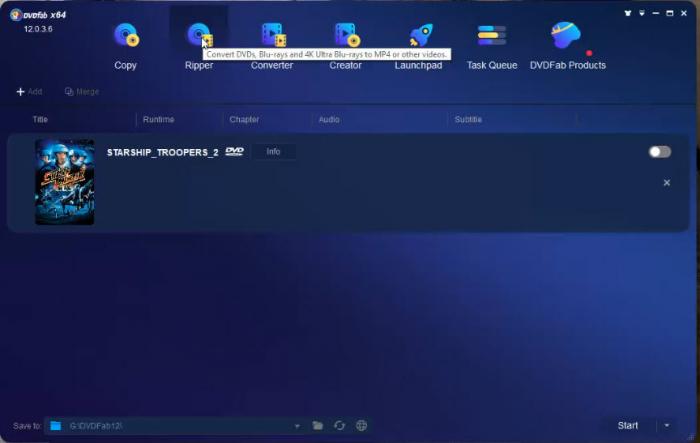
Task: Click the STARSHIP_TROOPERS_2 title text
Action: 163,152
